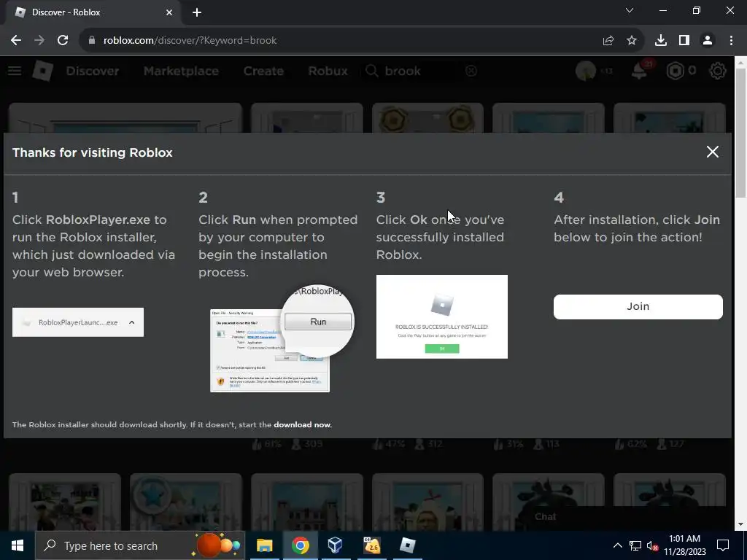Switch to Chrome in the taskbar

tap(300, 545)
